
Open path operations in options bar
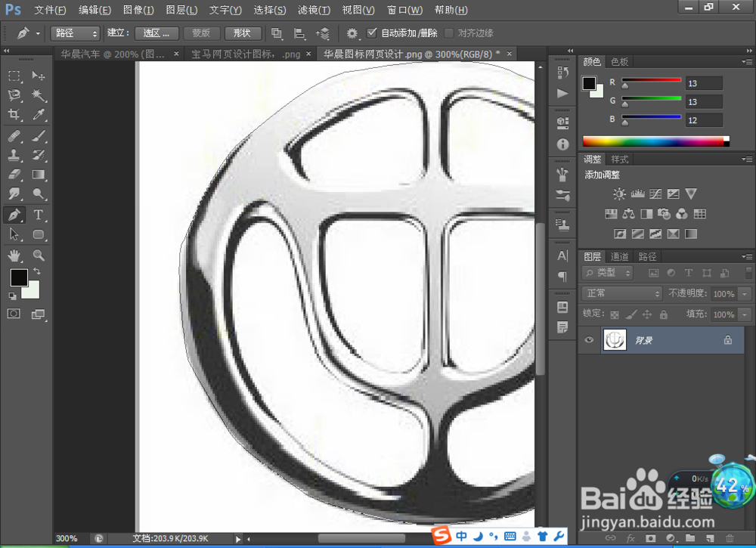pos(277,33)
